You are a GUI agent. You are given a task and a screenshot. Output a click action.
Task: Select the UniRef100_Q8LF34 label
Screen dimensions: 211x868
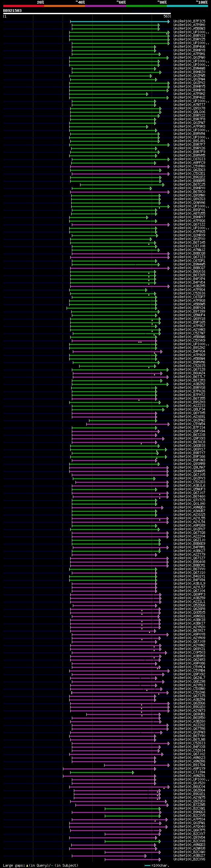click(190, 409)
